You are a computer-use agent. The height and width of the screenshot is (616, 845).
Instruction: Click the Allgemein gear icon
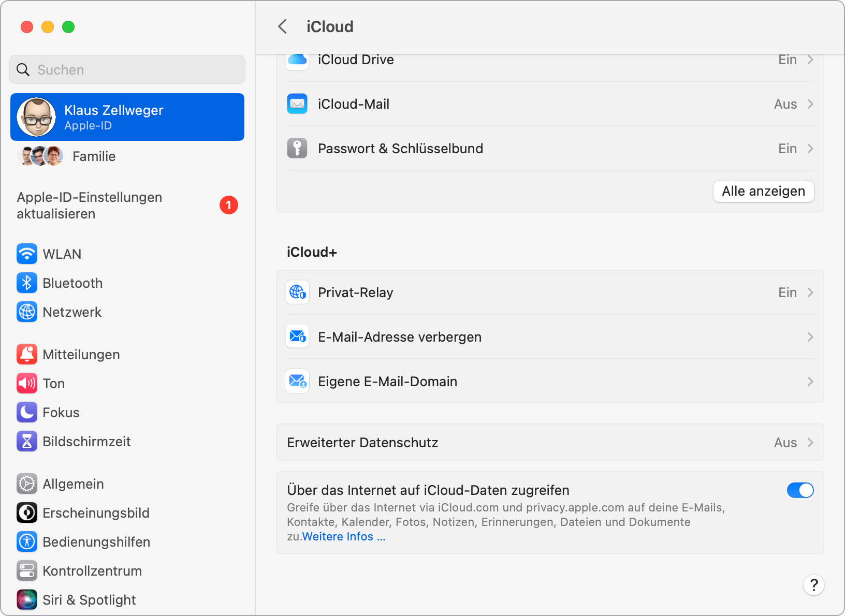(27, 484)
